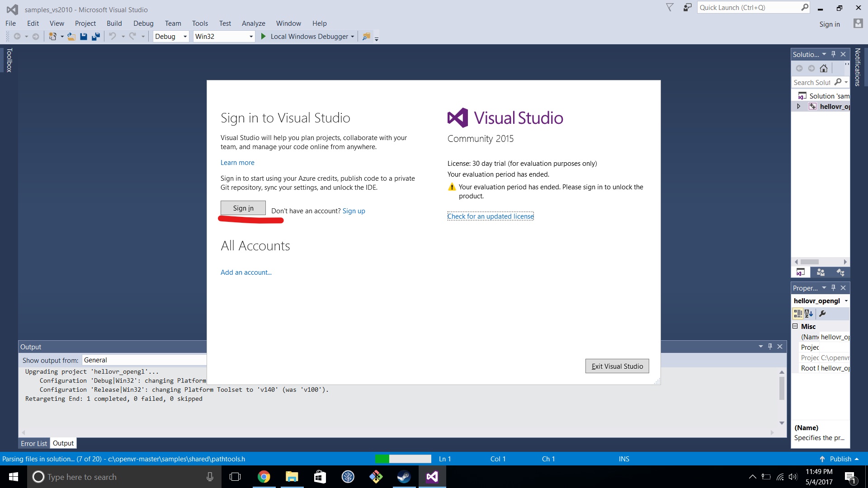Open the toolbar overflow options arrow
Screen dimensions: 868x488
coord(376,38)
